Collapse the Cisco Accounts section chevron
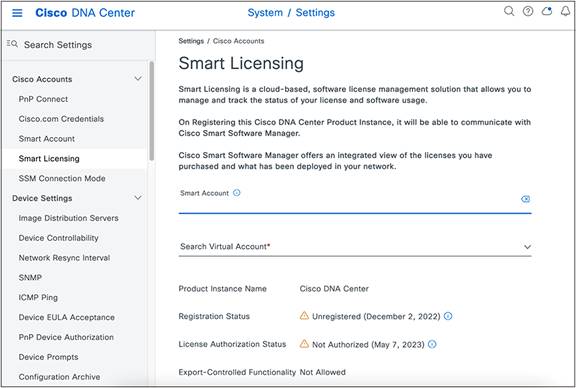Screen dimensions: 576x388 [x=138, y=79]
